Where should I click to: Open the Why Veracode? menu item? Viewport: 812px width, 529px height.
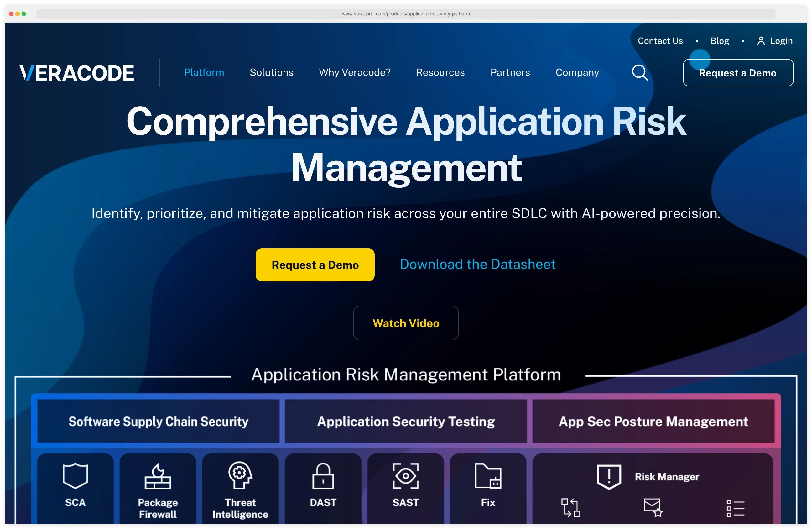tap(355, 72)
